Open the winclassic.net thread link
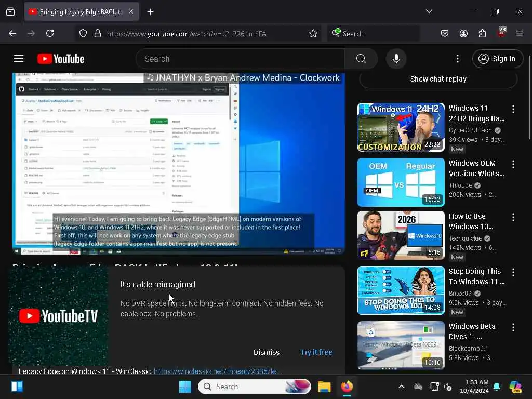 (x=218, y=371)
